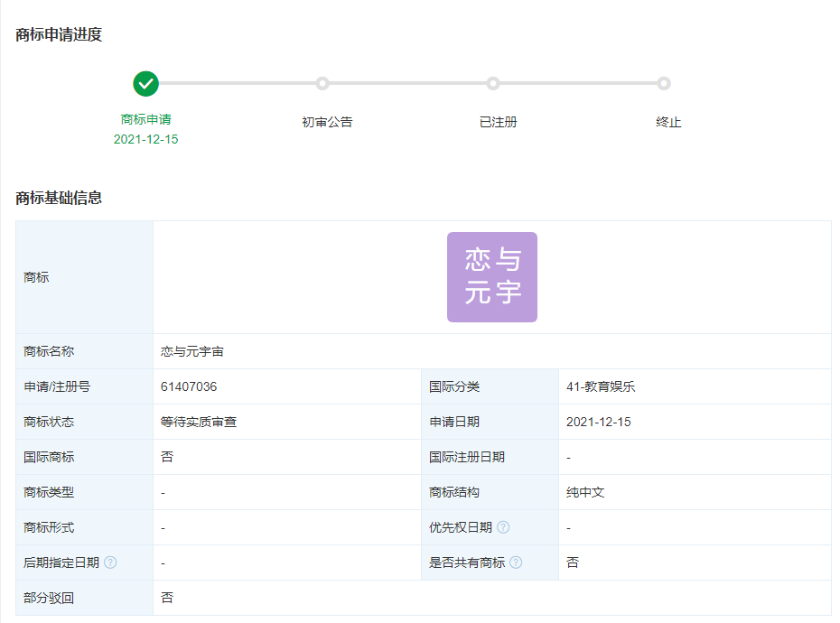Image resolution: width=840 pixels, height=623 pixels.
Task: Open the 后期指定日期 help tooltip icon
Action: (x=110, y=563)
